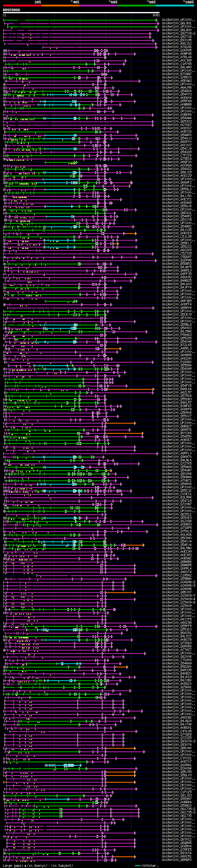
Task: Select label UniRef100_A8QFS0
Action: point(177,162)
